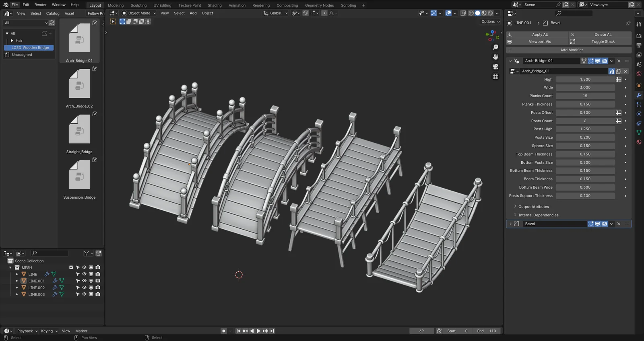Image resolution: width=644 pixels, height=341 pixels.
Task: Disable render for LINE.003 camera icon
Action: coord(98,294)
